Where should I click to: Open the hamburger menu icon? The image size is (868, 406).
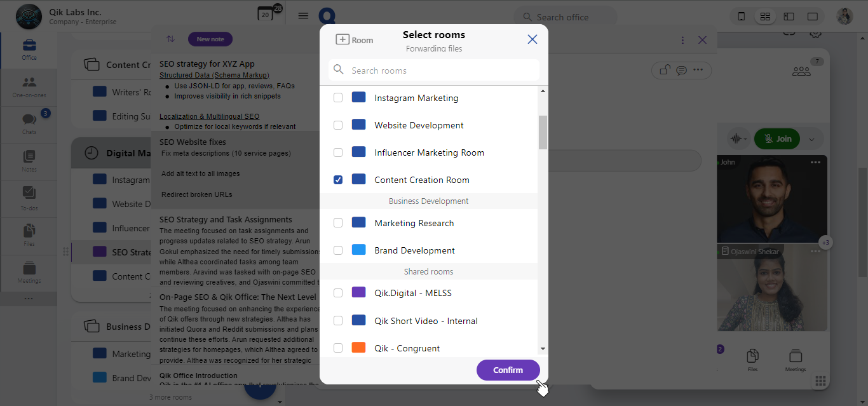click(303, 16)
